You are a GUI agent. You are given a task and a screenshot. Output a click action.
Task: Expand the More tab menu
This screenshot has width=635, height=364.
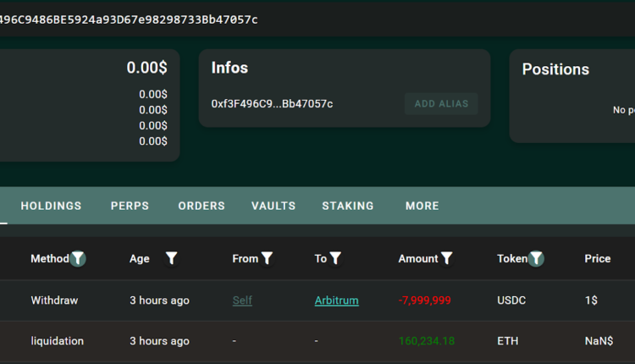(x=422, y=206)
